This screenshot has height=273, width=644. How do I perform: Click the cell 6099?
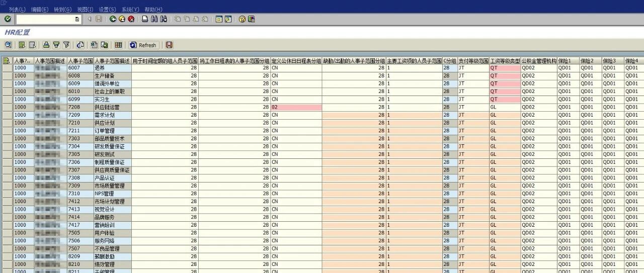point(80,100)
